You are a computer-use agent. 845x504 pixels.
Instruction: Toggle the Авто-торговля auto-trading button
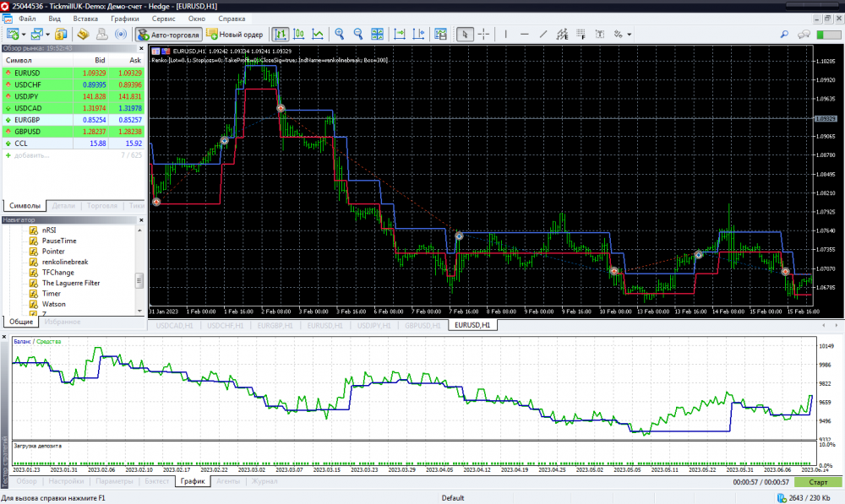pos(168,35)
